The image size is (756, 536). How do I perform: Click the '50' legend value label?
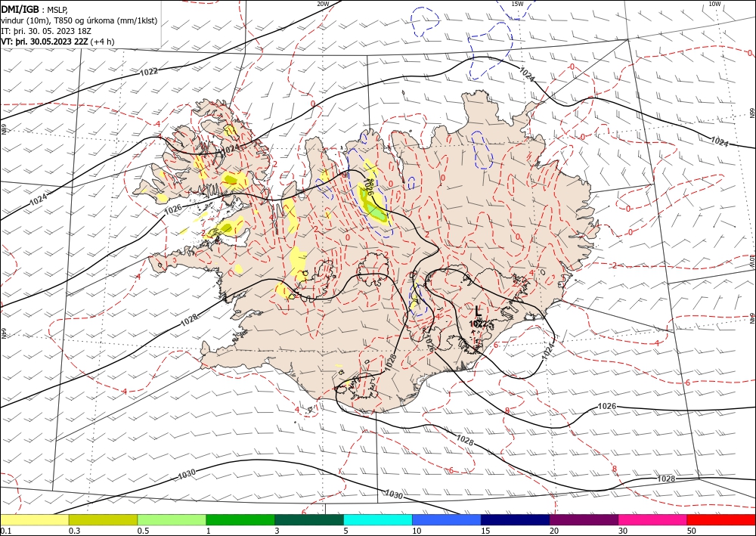pos(692,531)
